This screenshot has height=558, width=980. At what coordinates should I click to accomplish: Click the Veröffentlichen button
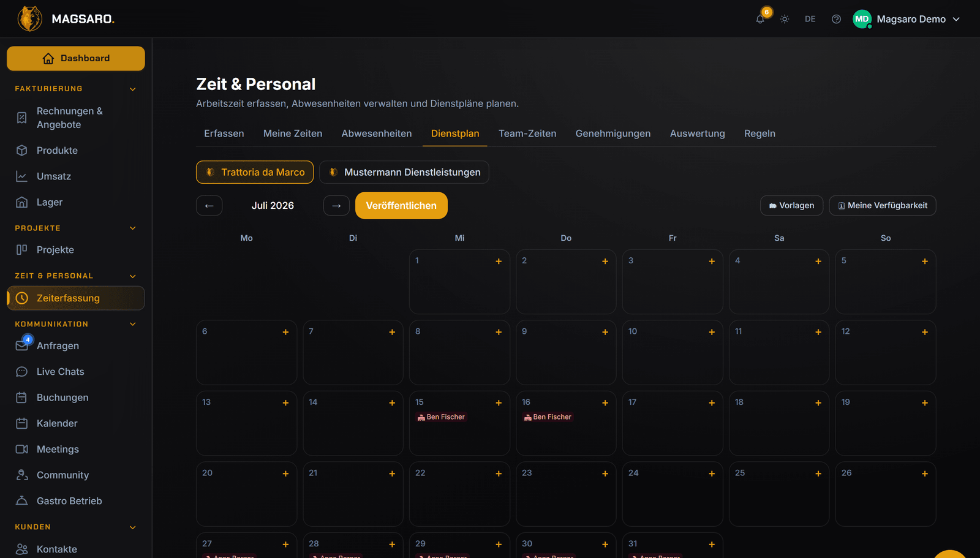[x=401, y=206]
